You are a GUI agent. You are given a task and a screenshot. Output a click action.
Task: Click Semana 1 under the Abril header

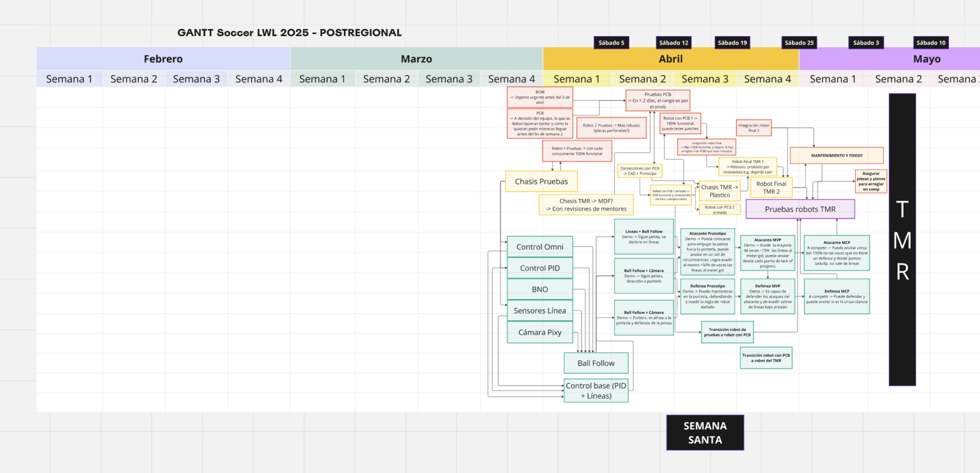(x=577, y=79)
